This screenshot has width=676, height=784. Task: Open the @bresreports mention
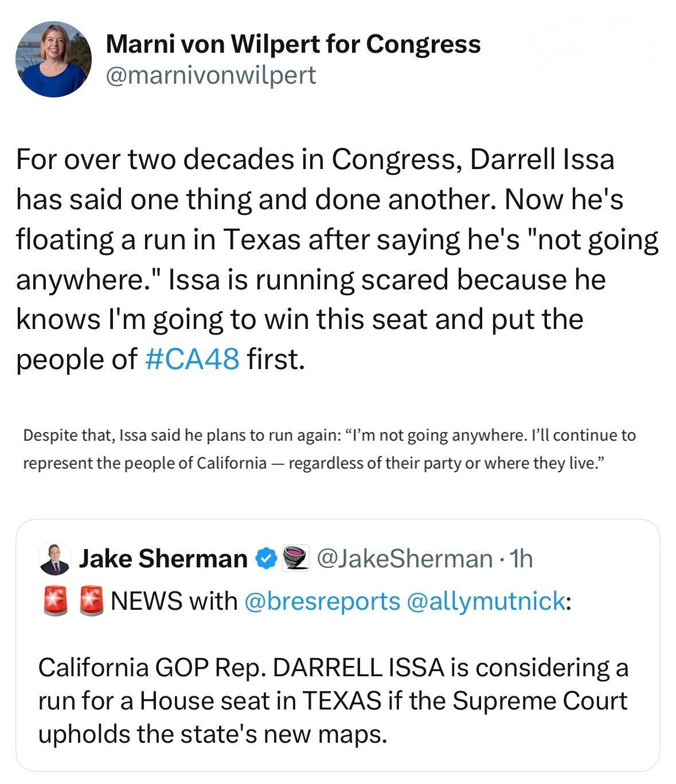point(322,601)
